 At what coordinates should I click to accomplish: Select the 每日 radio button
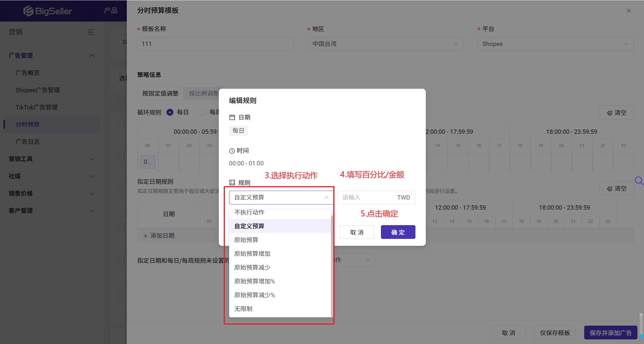[170, 112]
